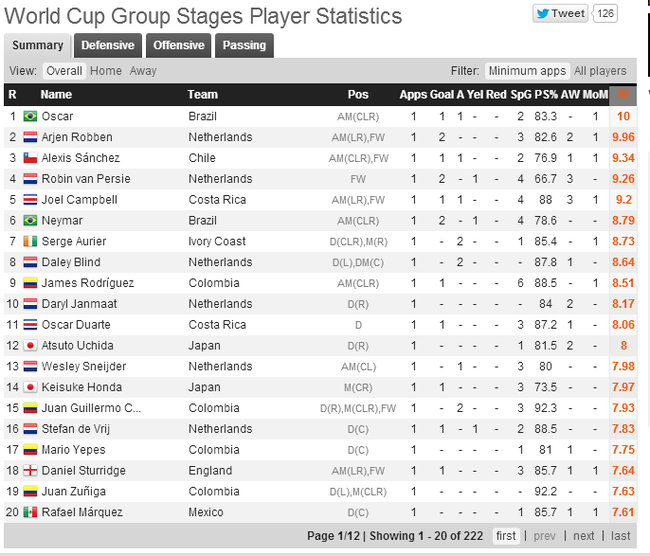Image resolution: width=650 pixels, height=556 pixels.
Task: Click the 126 tweet count bubble
Action: click(x=605, y=14)
